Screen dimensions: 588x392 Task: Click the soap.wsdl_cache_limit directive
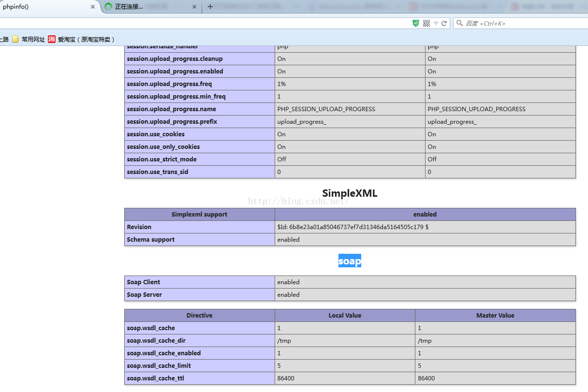coord(159,366)
